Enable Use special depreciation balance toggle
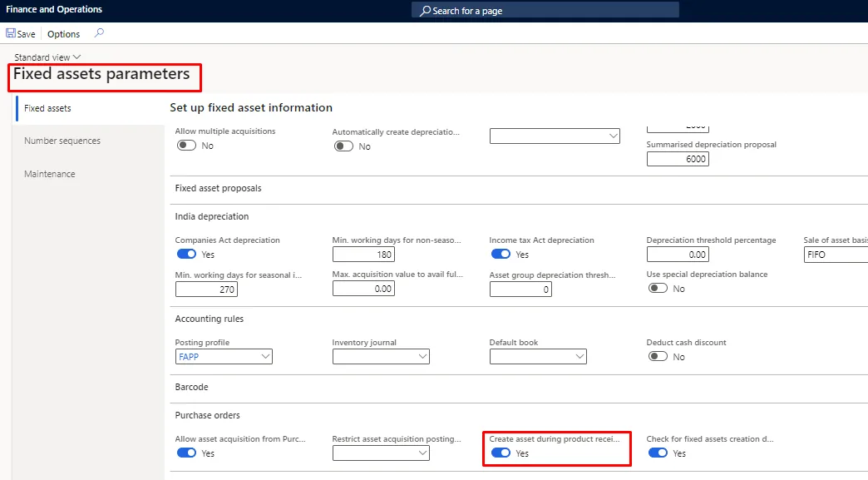868x480 pixels. point(658,288)
